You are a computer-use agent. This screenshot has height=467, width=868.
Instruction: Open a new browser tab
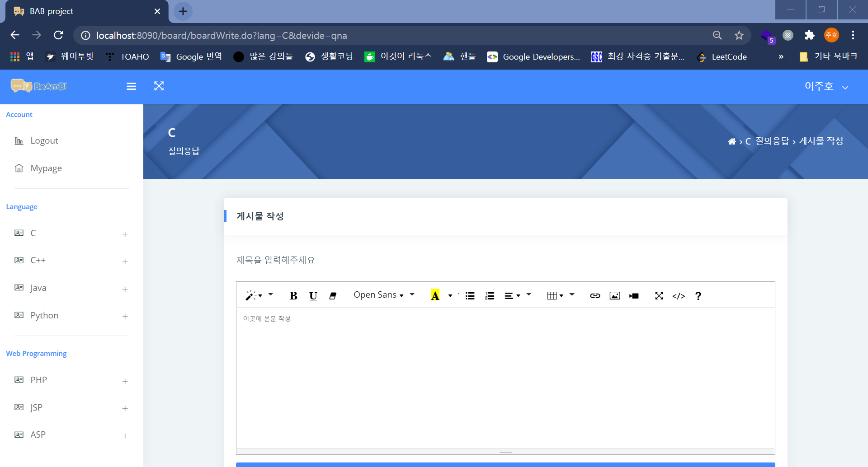[183, 11]
